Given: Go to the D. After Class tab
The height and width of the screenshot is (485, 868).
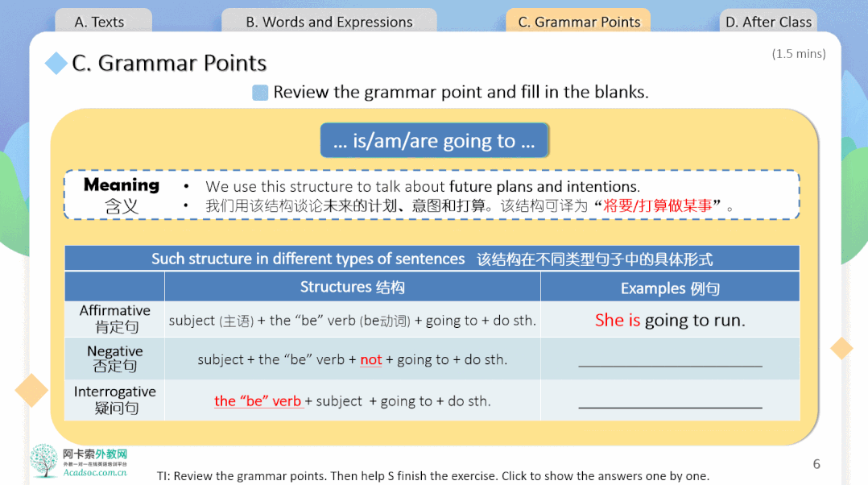Looking at the screenshot, I should [768, 21].
